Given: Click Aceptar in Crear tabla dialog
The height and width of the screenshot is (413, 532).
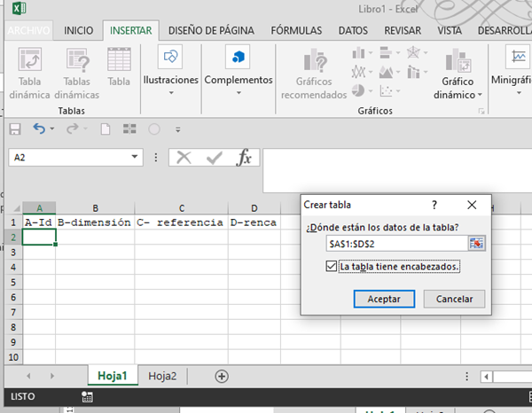Looking at the screenshot, I should pos(384,299).
